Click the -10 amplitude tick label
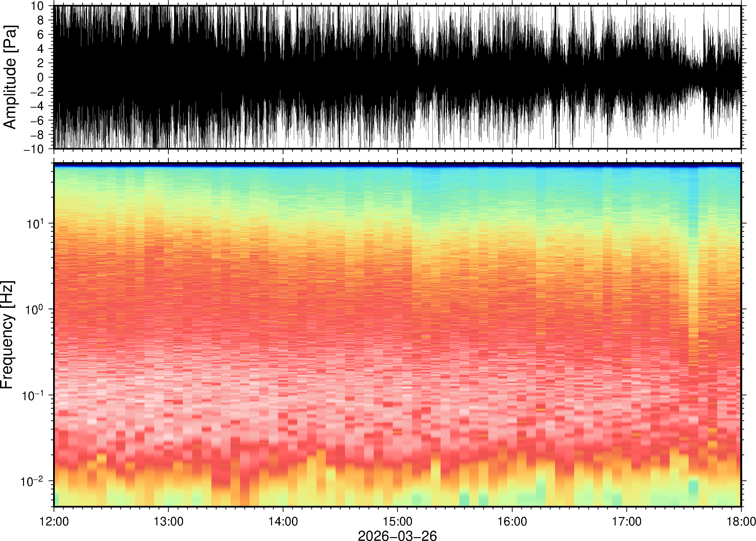The height and width of the screenshot is (541, 756). (33, 149)
